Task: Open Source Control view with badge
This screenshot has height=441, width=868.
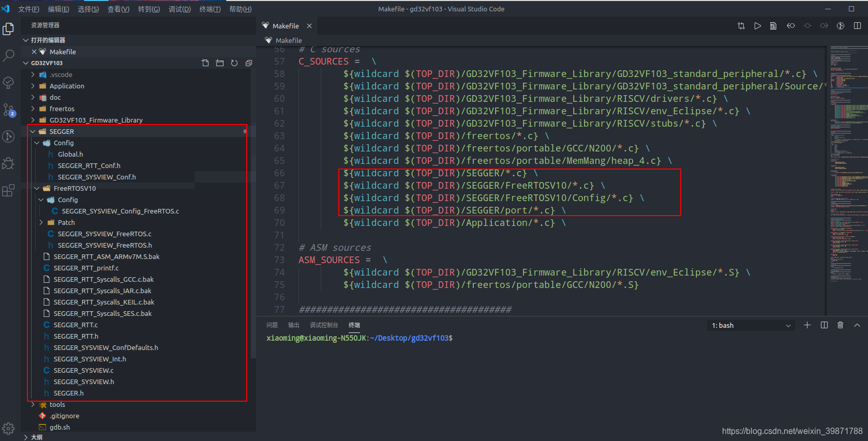Action: [x=8, y=110]
